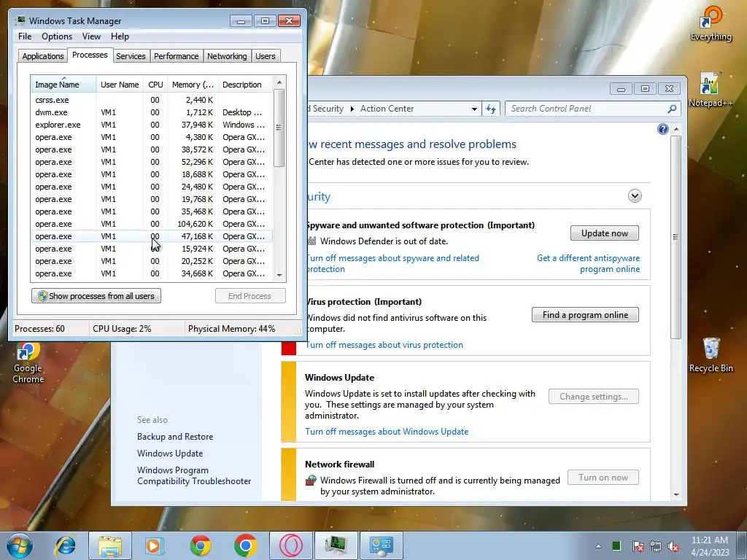
Task: Click the Windows Start orb
Action: click(x=20, y=545)
